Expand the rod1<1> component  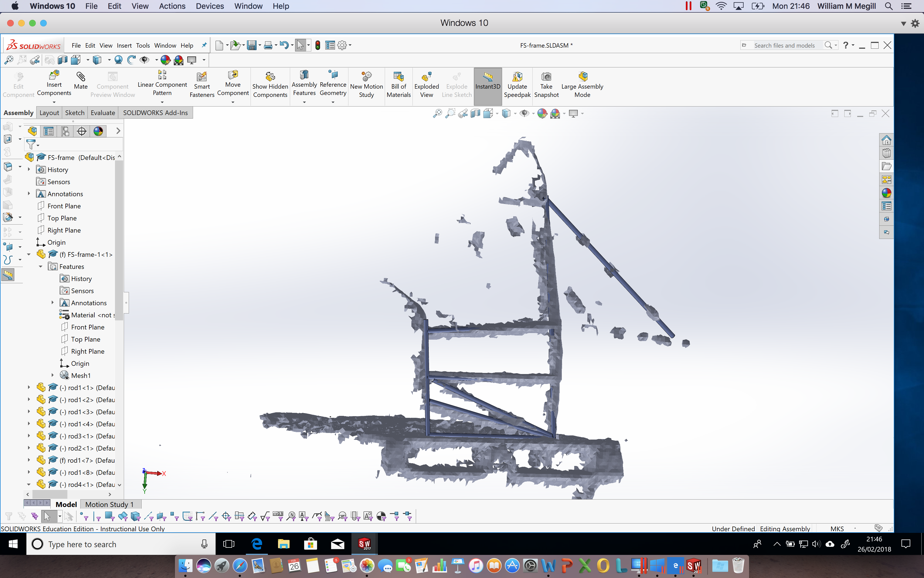[29, 388]
